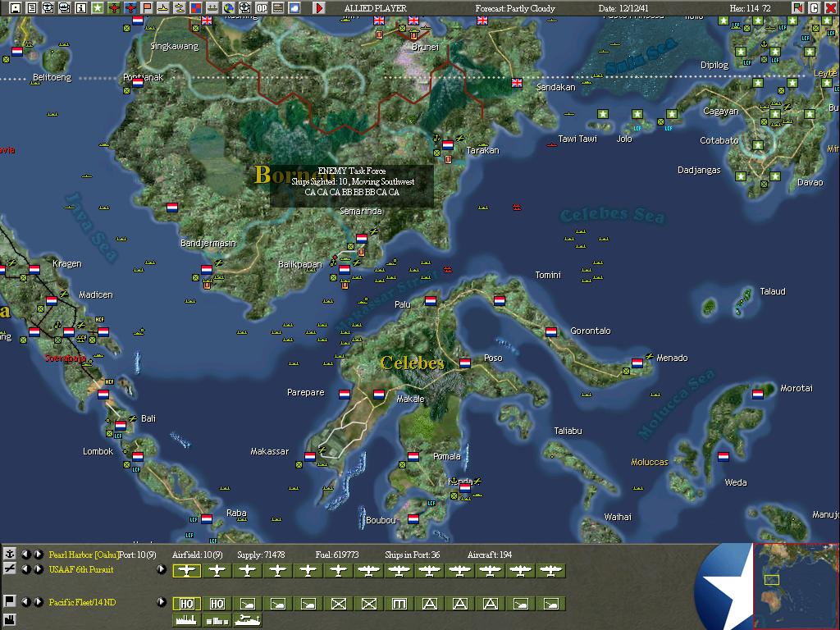
Task: Click the airplane air-units icon in bottom panel
Action: (x=9, y=569)
